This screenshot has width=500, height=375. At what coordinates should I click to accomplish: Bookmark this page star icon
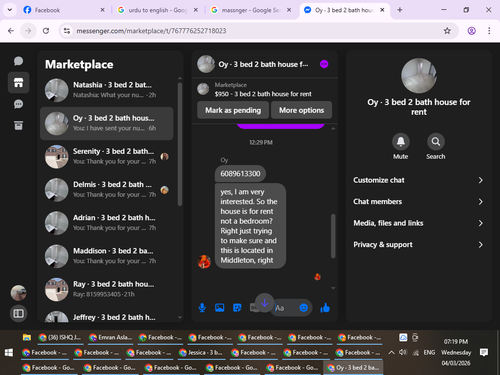pyautogui.click(x=447, y=31)
